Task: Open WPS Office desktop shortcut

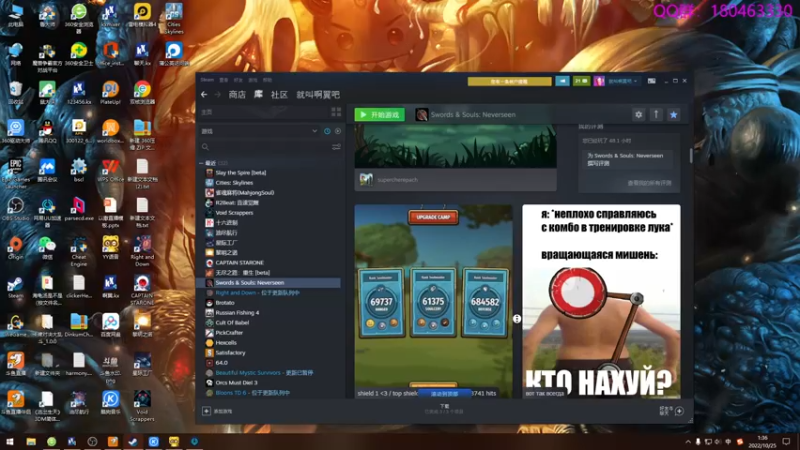Action: [110, 170]
